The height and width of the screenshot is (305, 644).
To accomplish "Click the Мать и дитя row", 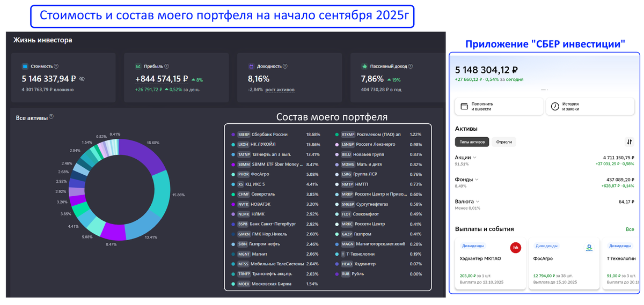I will pos(379,165).
